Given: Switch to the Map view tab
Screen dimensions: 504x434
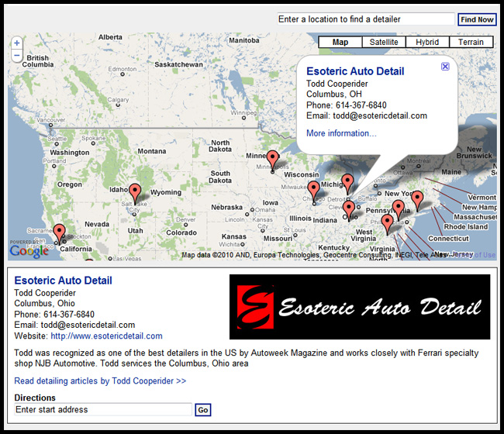Looking at the screenshot, I should (x=340, y=42).
